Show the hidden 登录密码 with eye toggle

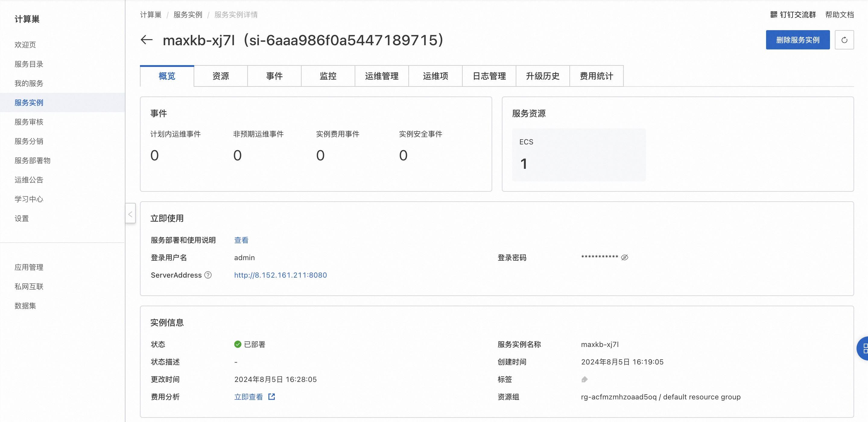tap(625, 257)
